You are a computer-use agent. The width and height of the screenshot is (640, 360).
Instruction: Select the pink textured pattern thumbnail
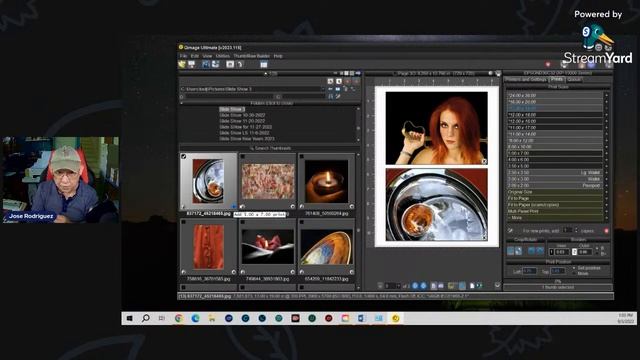coord(268,182)
